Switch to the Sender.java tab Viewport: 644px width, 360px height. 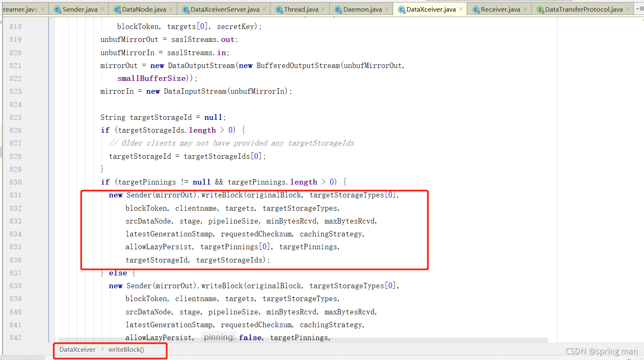[80, 9]
